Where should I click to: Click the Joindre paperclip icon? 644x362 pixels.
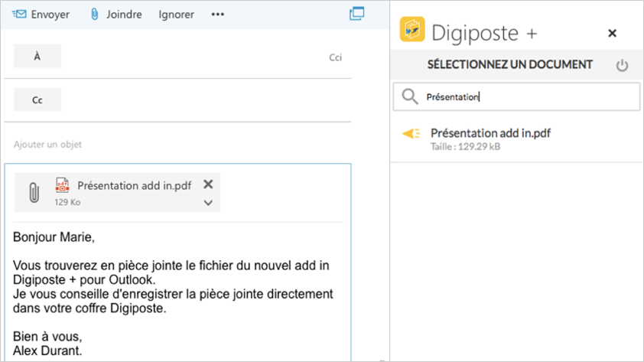pos(95,15)
